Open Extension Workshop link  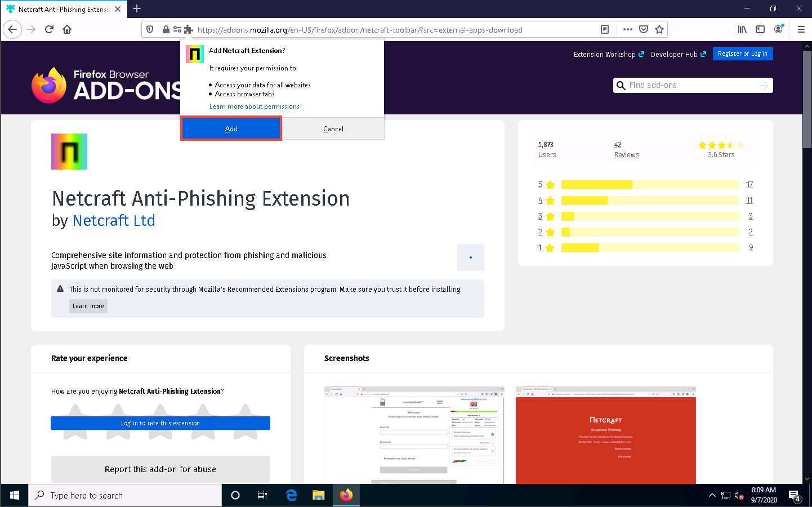(x=609, y=55)
